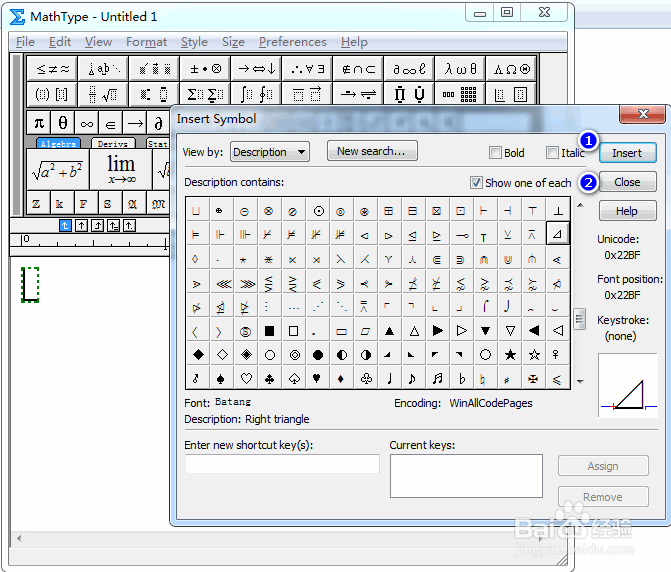Click symbol grid scroll down arrow
This screenshot has width=671, height=572.
tap(580, 381)
